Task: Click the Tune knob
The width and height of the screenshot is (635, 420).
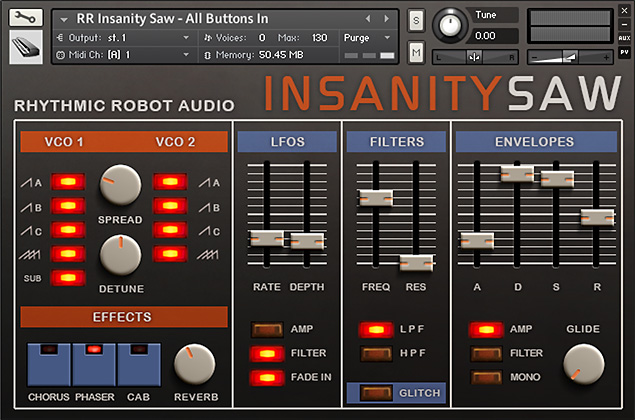Action: point(450,25)
